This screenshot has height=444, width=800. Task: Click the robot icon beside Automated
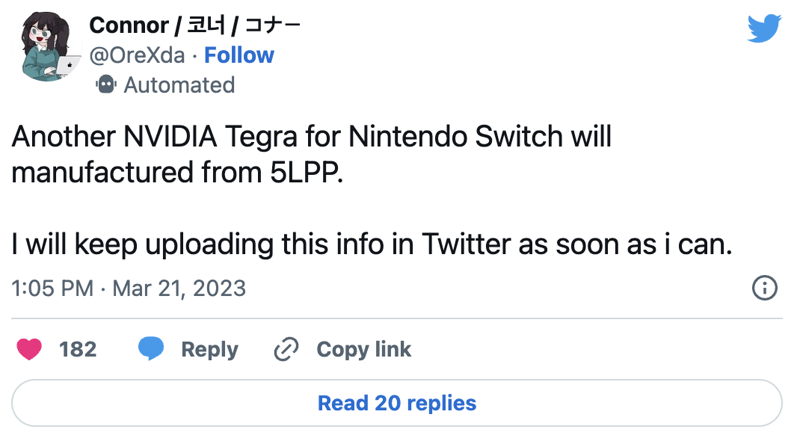[106, 84]
